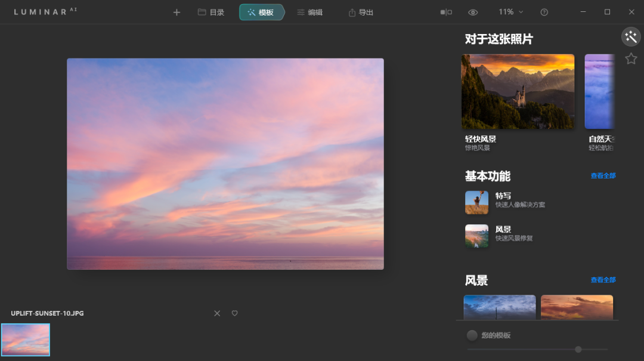Click 查看全部 next to 风景
This screenshot has height=361, width=644.
click(x=603, y=279)
